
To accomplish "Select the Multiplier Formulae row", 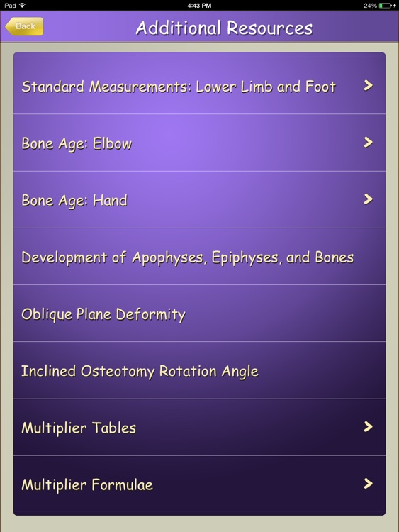I will (199, 484).
